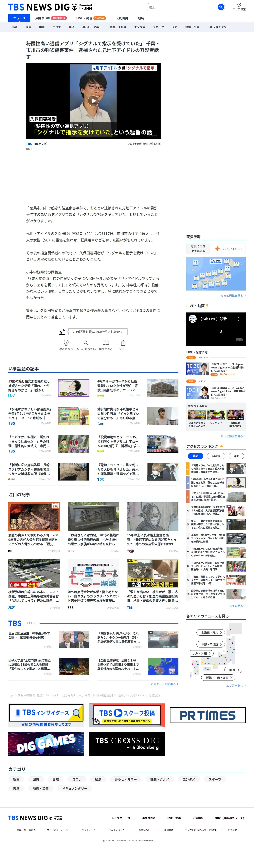Screen dimensions: 254x868
Task: Expand Tokyo weather forecast 22℃/15℃ chevron
Action: (x=241, y=249)
